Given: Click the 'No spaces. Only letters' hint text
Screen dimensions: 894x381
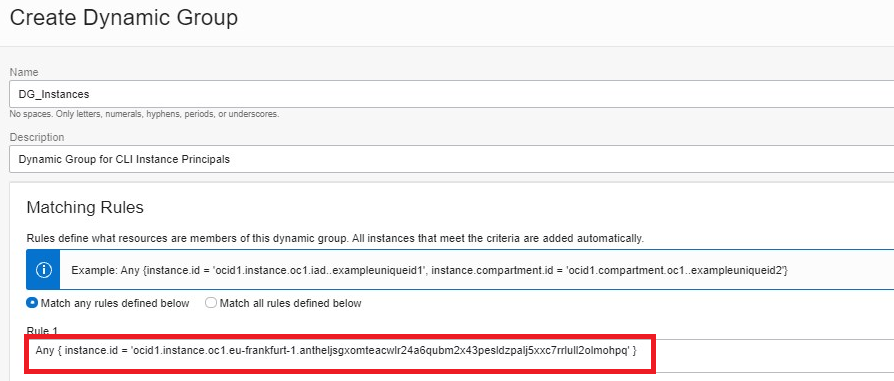Looking at the screenshot, I should [144, 114].
